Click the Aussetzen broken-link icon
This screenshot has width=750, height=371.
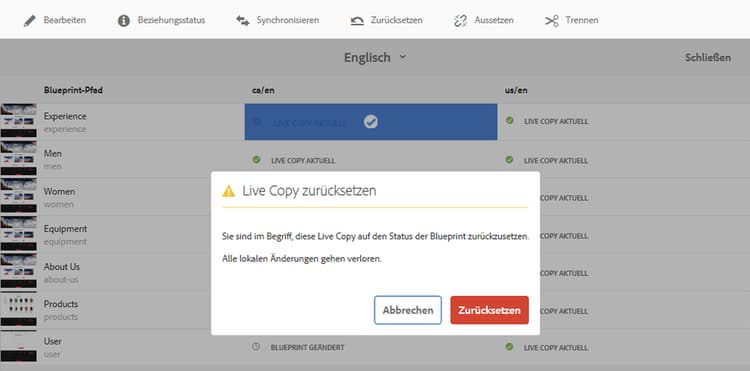(x=460, y=21)
